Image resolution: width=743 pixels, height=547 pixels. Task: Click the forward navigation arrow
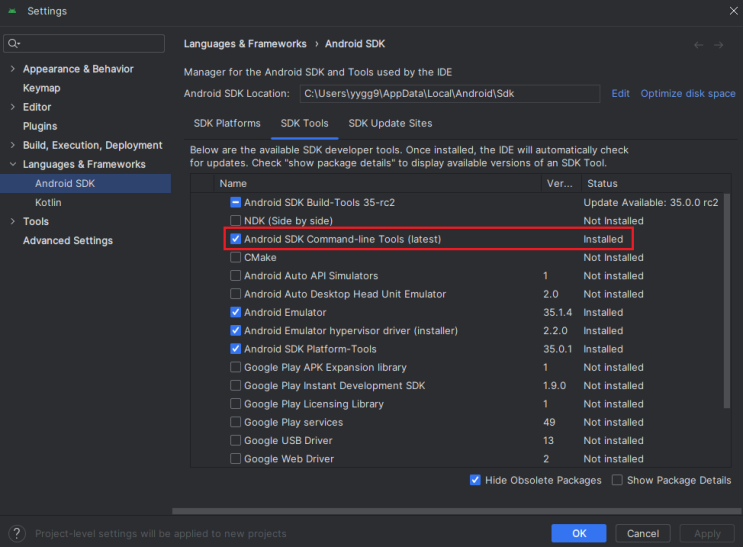(x=719, y=45)
